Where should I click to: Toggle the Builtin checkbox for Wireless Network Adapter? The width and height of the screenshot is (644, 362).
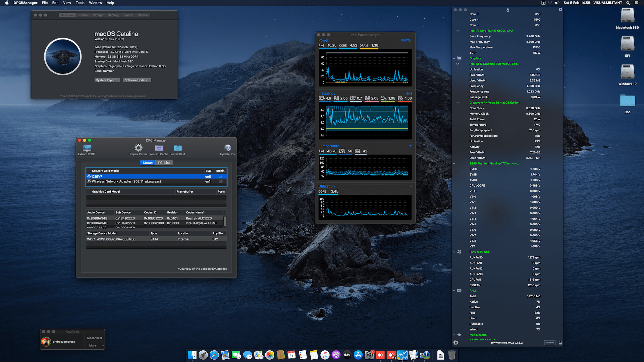(x=221, y=181)
